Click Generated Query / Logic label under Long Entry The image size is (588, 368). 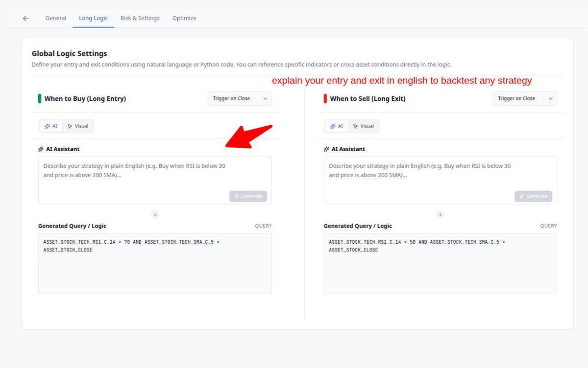click(72, 226)
